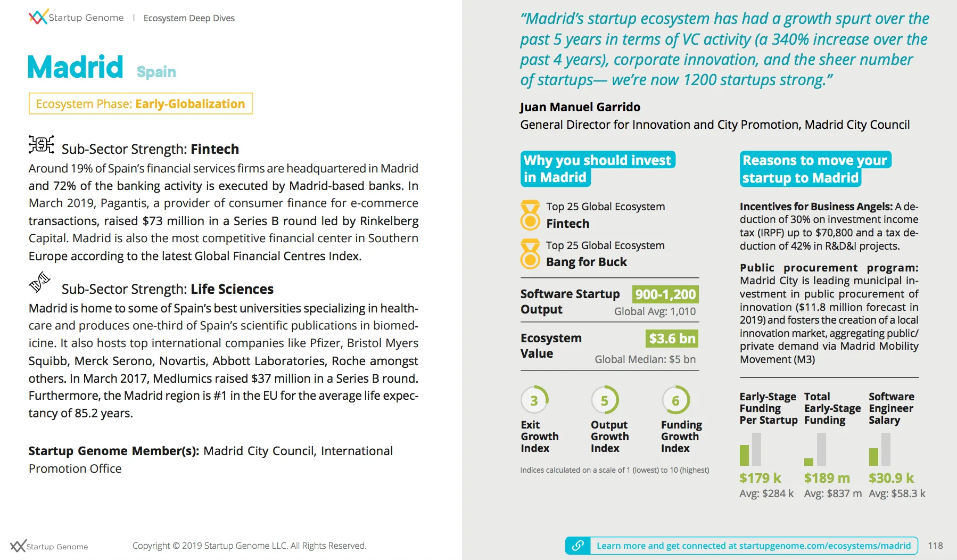Click the Startup Genome logo in header
The height and width of the screenshot is (560, 957).
pos(76,18)
